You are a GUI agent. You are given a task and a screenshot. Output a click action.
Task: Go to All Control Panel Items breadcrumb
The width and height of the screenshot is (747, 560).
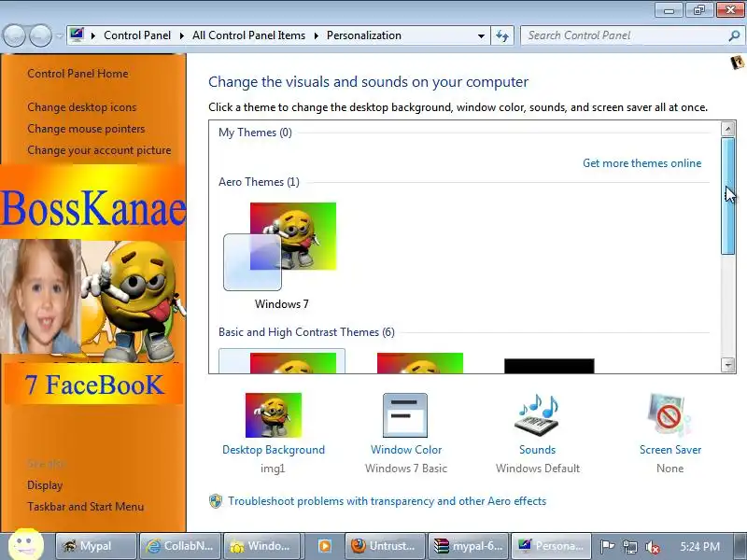coord(248,35)
